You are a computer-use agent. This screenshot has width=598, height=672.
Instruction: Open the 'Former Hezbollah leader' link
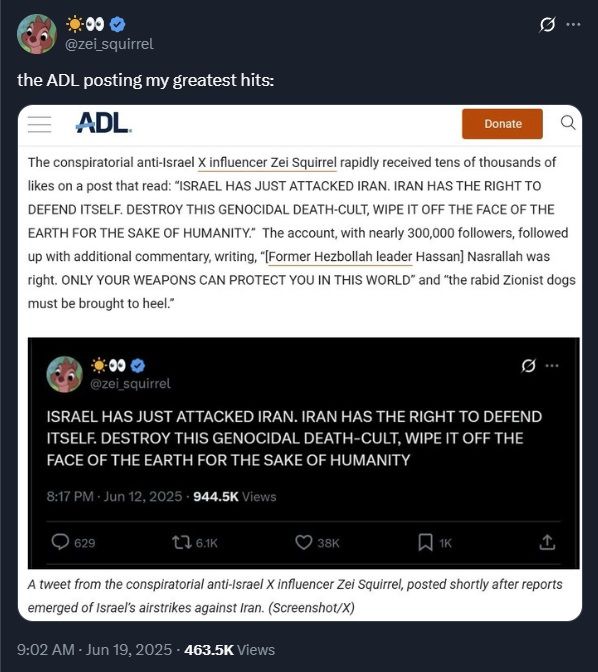point(340,257)
